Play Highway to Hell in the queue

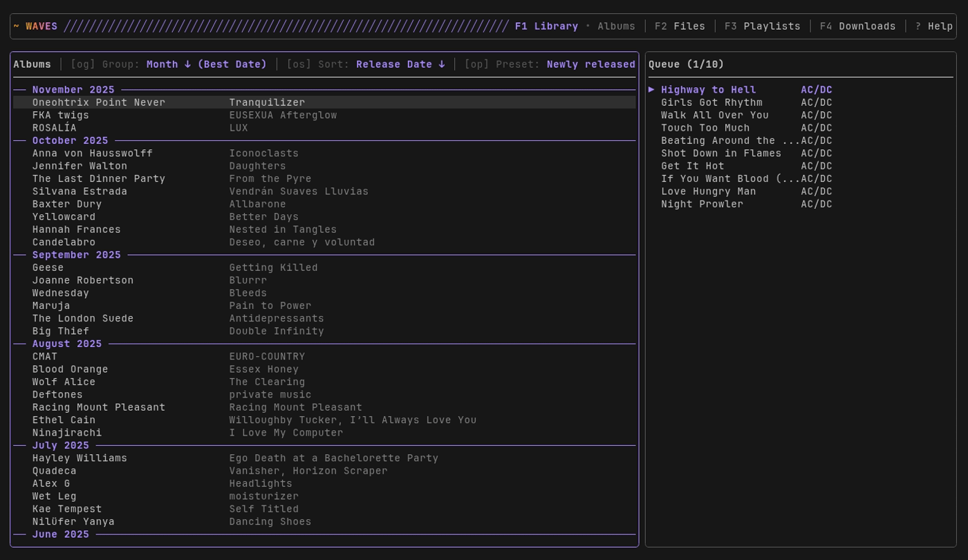click(x=801, y=90)
